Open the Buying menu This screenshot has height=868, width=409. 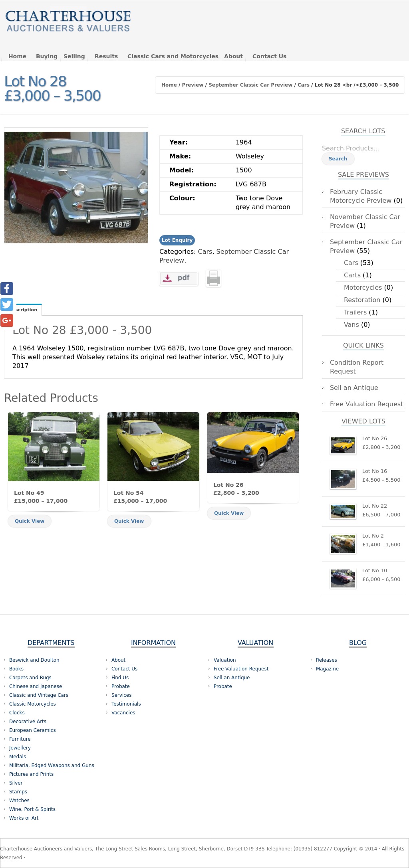click(x=47, y=56)
